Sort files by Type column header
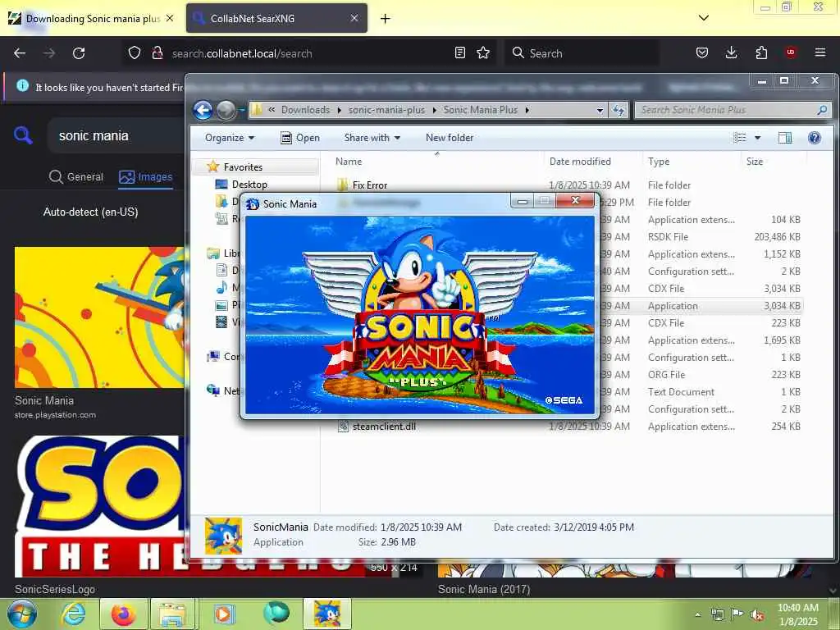 coord(692,162)
